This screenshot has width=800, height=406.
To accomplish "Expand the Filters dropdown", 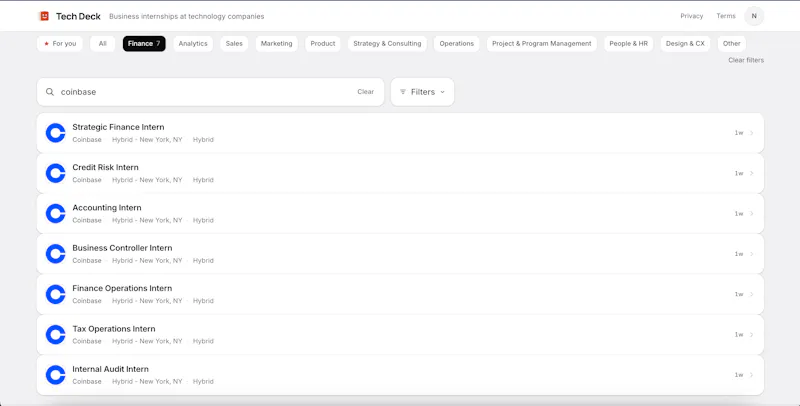I will (422, 92).
